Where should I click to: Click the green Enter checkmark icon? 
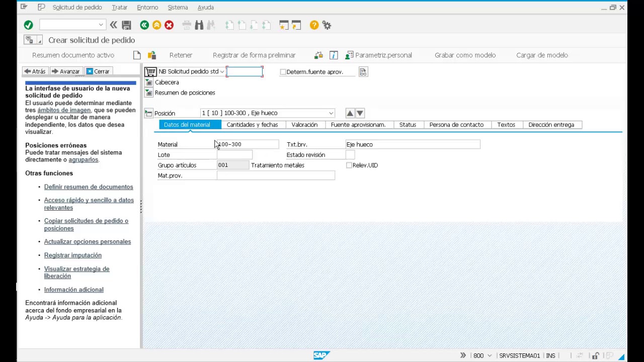click(28, 25)
